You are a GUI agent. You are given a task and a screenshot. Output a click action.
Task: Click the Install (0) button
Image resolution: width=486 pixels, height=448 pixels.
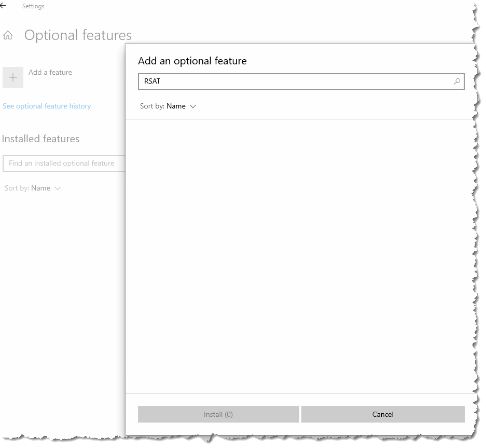click(218, 414)
